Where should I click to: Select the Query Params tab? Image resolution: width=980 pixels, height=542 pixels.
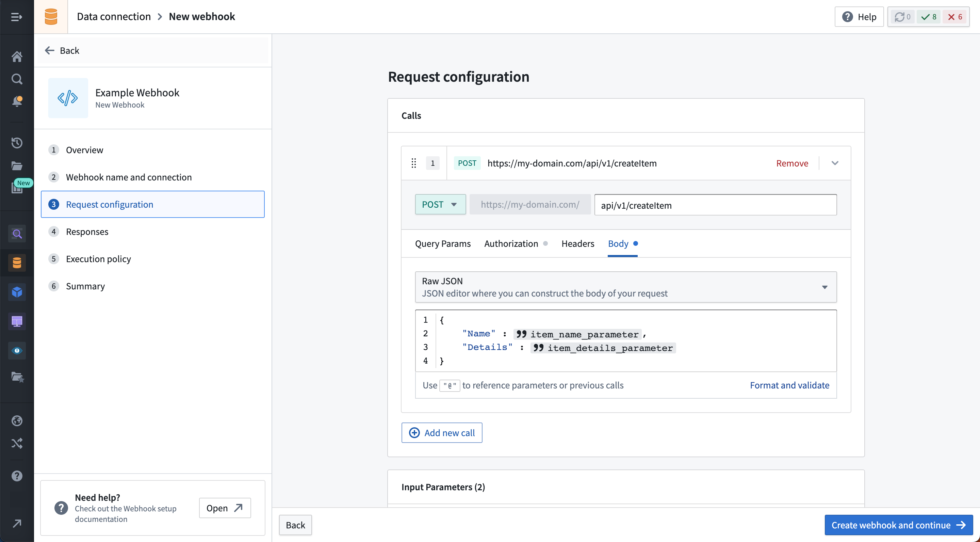tap(443, 243)
